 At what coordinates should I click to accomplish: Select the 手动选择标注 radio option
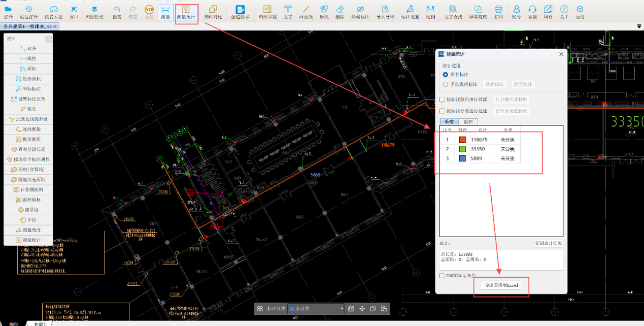click(x=446, y=84)
